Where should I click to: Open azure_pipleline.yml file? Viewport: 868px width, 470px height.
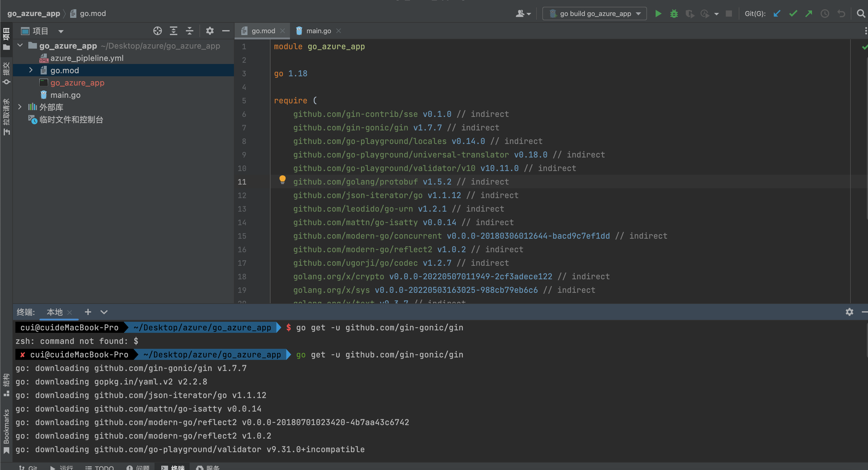(86, 58)
